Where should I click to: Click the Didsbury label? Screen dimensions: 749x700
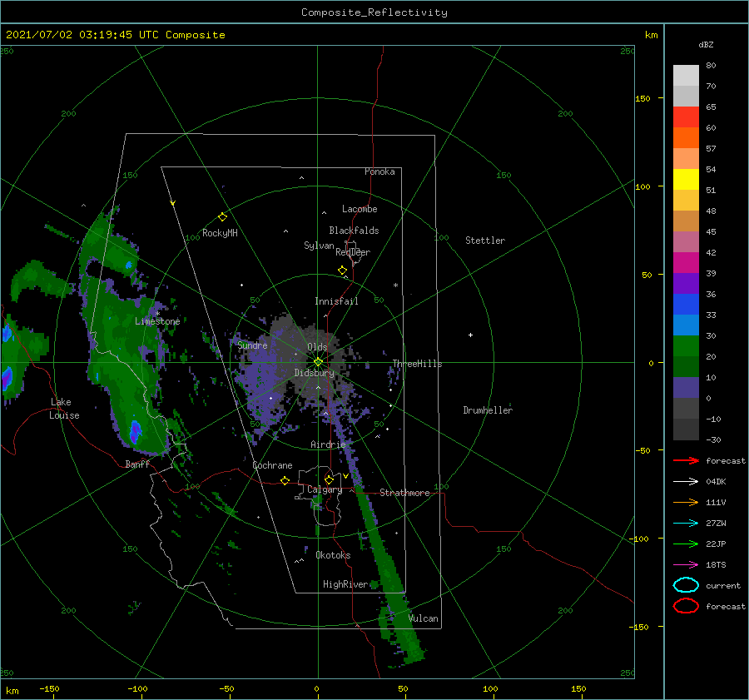314,373
